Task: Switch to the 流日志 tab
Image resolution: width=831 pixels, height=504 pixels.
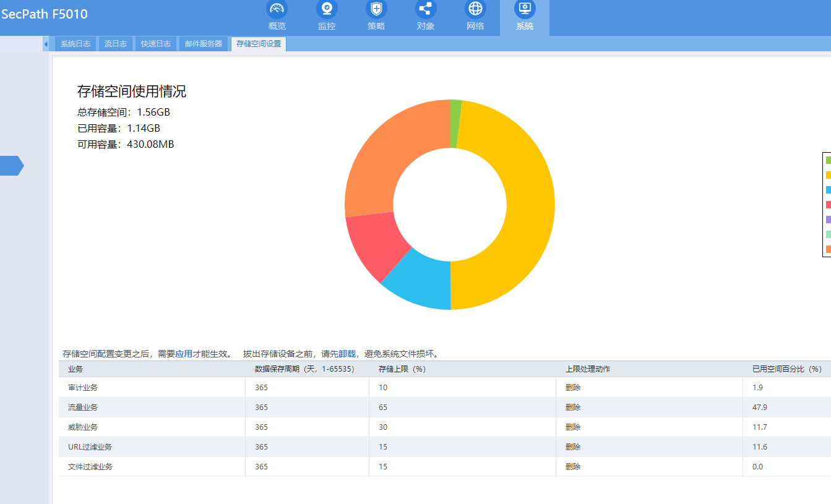Action: point(116,44)
